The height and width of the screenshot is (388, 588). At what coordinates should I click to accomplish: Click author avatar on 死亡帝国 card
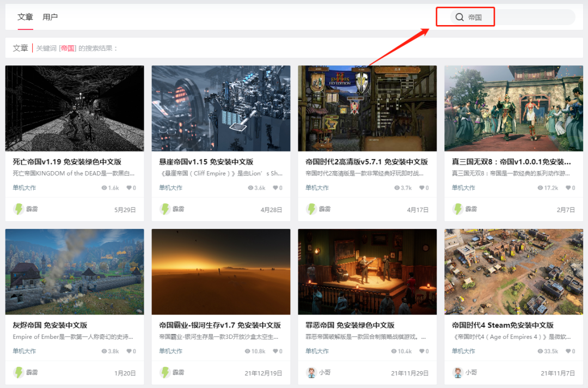click(x=19, y=209)
